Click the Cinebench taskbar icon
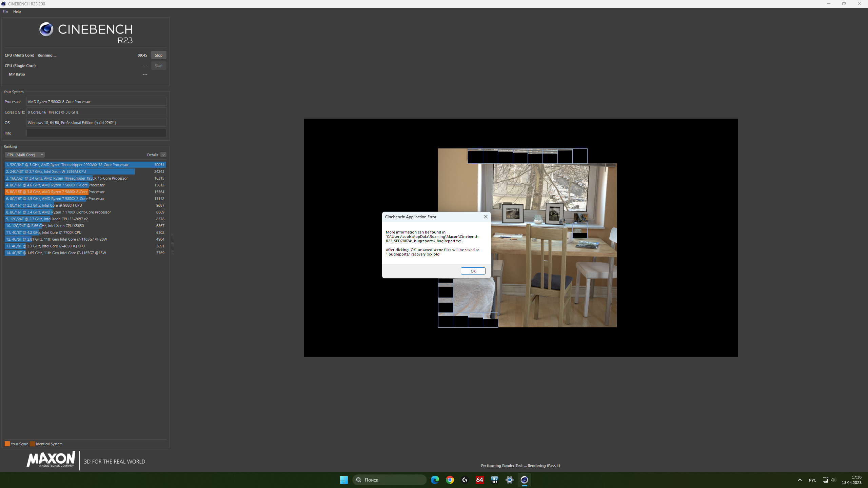This screenshot has height=488, width=868. [524, 480]
